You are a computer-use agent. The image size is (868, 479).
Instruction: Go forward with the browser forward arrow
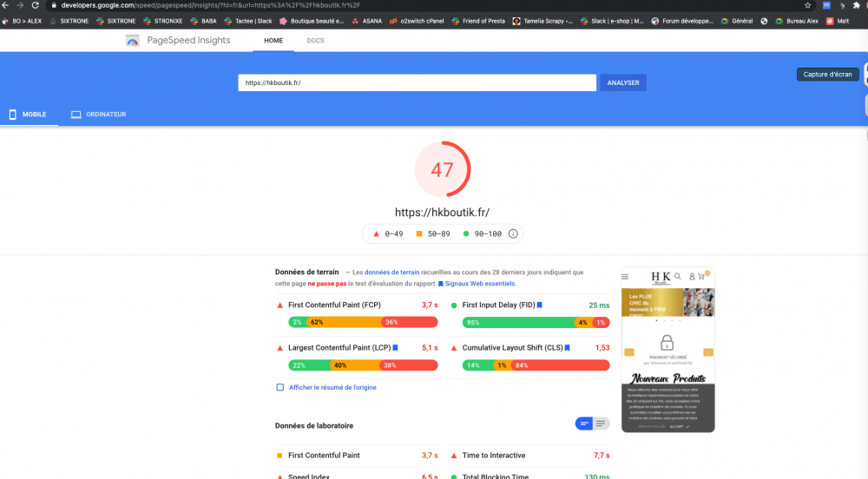20,5
